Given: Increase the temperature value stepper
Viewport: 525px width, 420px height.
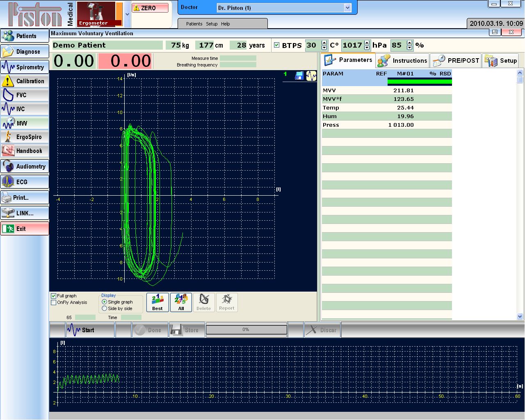Looking at the screenshot, I should coord(324,43).
